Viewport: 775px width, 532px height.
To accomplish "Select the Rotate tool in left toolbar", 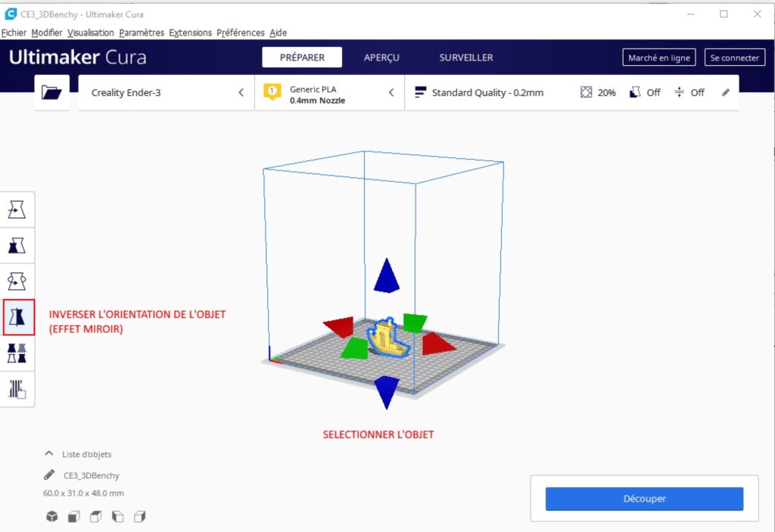I will 17,282.
